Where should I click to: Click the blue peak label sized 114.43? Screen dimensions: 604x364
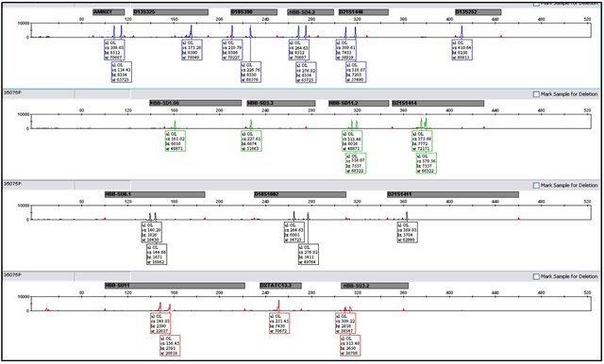click(122, 73)
